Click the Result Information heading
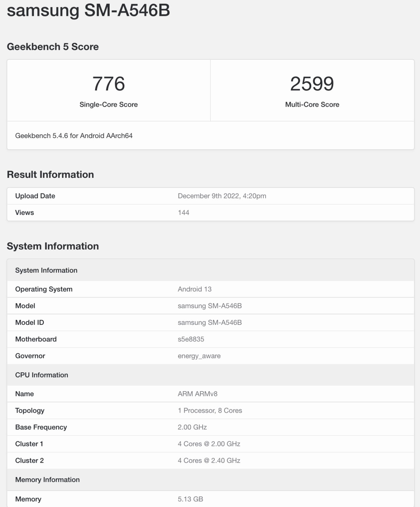This screenshot has width=420, height=507. (51, 174)
